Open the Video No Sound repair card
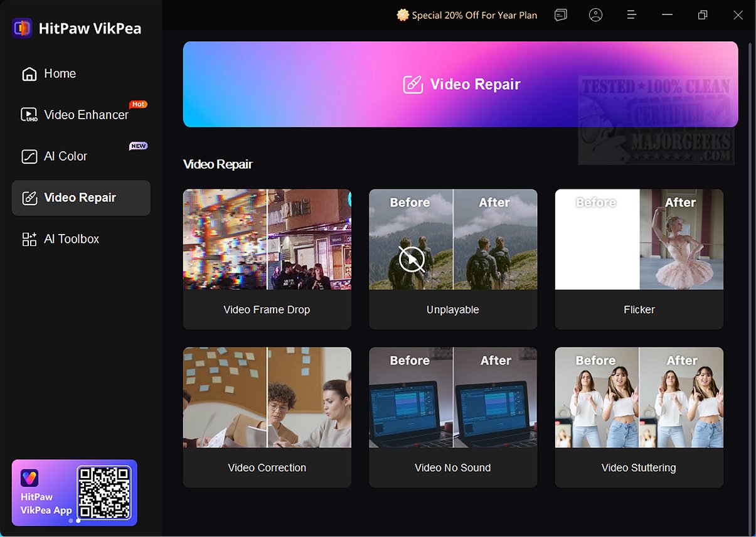The height and width of the screenshot is (537, 756). click(453, 417)
